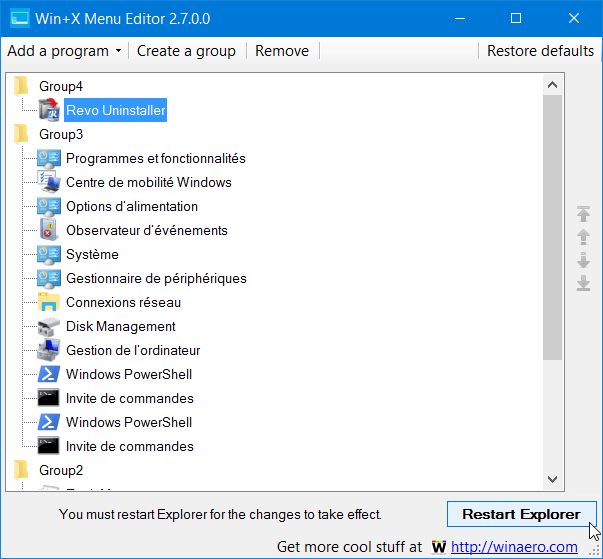Select the Group3 tree node label
Viewport: 603px width, 559px height.
[x=61, y=134]
